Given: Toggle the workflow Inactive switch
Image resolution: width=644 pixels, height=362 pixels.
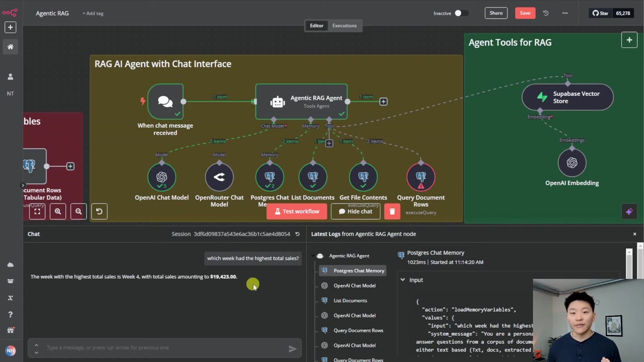Looking at the screenshot, I should click(x=461, y=13).
